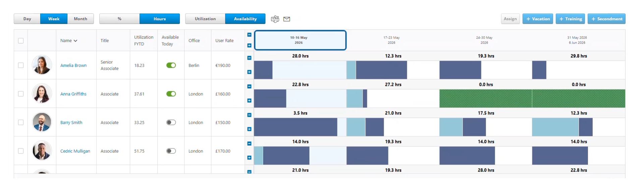Switch to Week view
The image size is (644, 188).
(x=54, y=19)
